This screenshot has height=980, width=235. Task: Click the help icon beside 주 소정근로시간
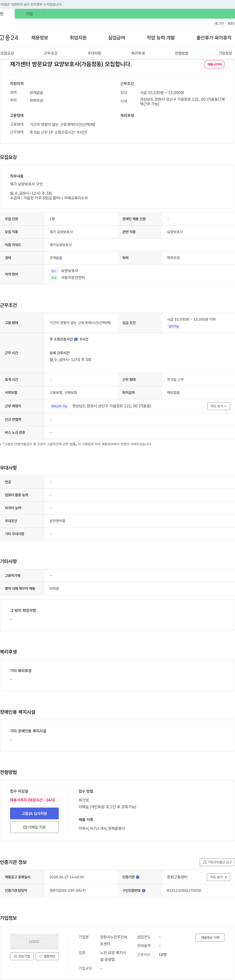(x=76, y=339)
